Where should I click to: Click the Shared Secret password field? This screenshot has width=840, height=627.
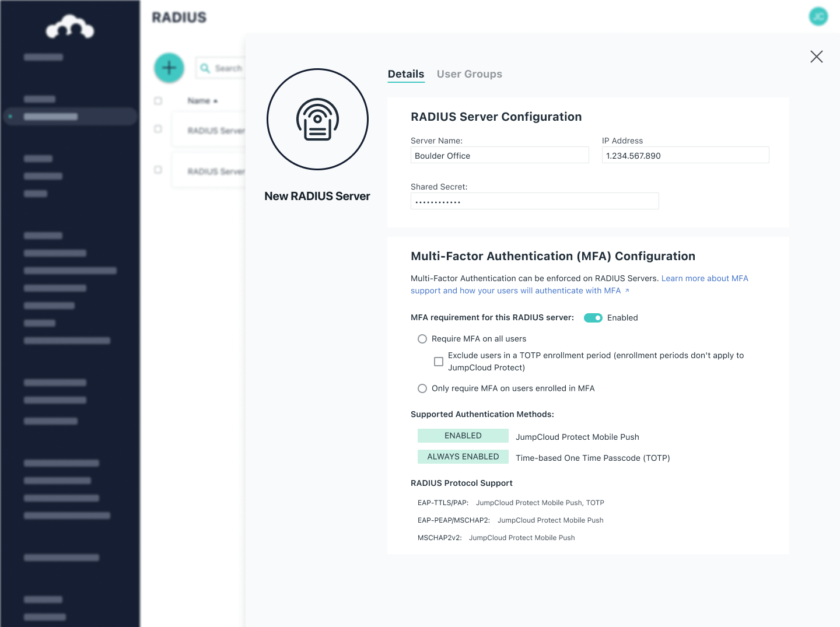click(534, 201)
